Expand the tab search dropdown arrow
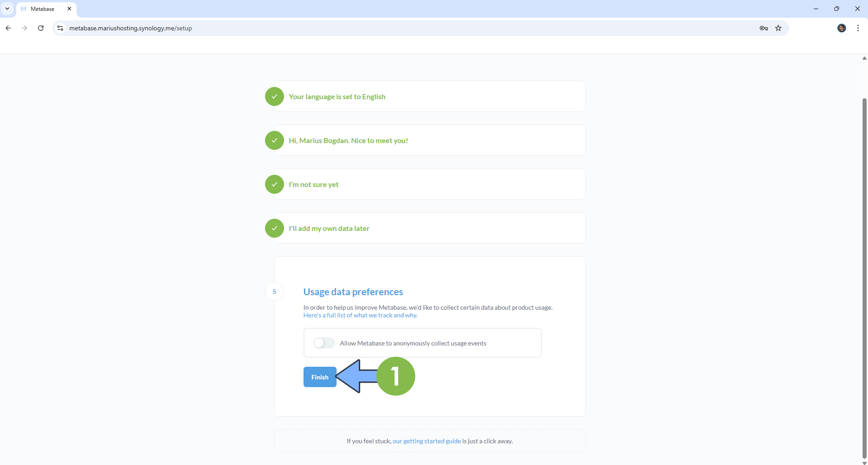 pyautogui.click(x=7, y=9)
